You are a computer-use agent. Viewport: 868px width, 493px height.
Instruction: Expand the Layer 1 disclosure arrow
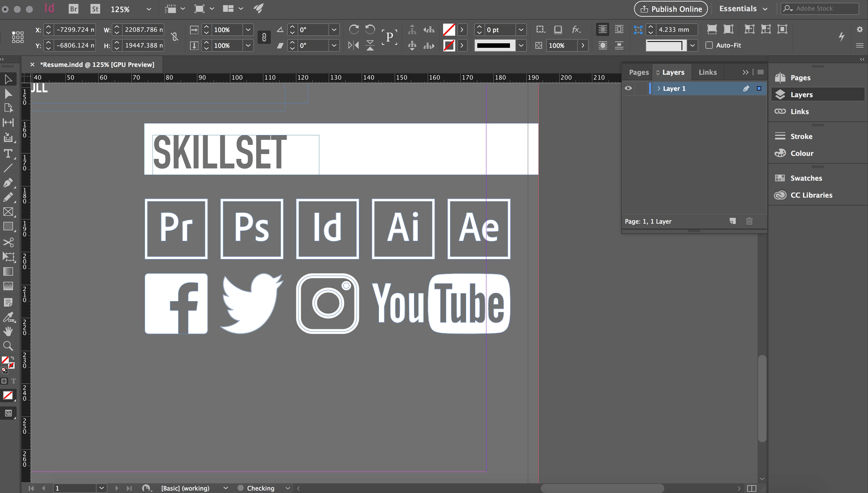coord(659,88)
